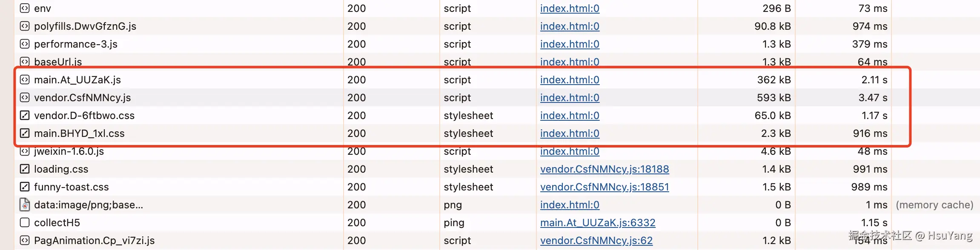The height and width of the screenshot is (250, 980).
Task: Select the loading.css request
Action: point(61,169)
